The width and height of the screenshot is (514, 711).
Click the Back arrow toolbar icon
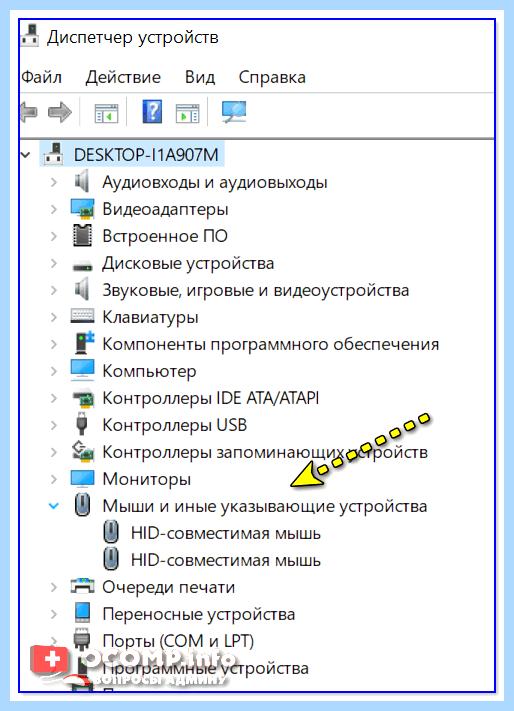tap(29, 112)
